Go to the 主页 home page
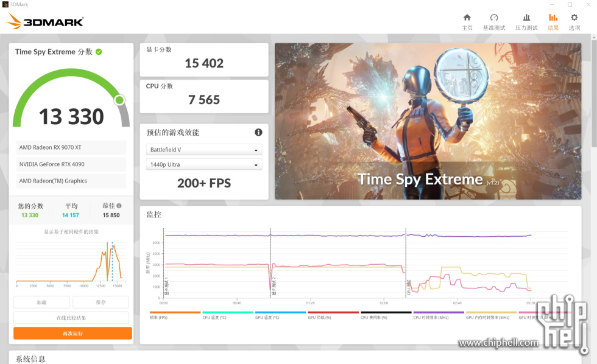 point(467,22)
